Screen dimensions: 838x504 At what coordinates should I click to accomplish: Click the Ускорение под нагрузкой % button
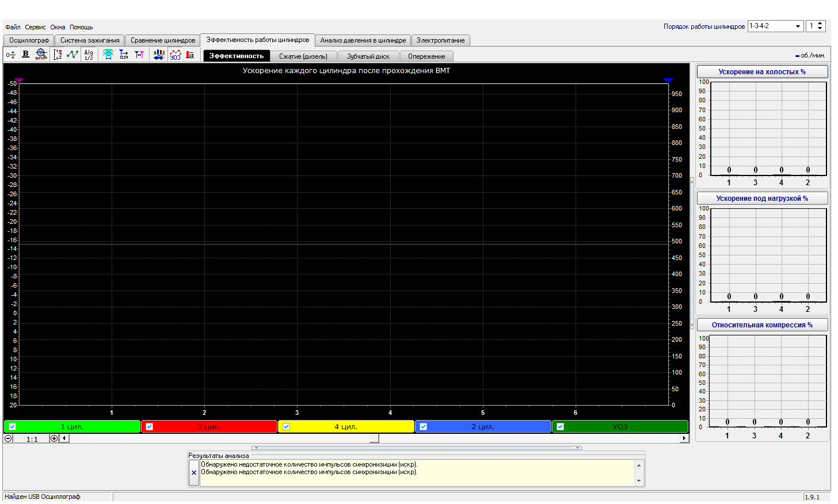coord(762,198)
